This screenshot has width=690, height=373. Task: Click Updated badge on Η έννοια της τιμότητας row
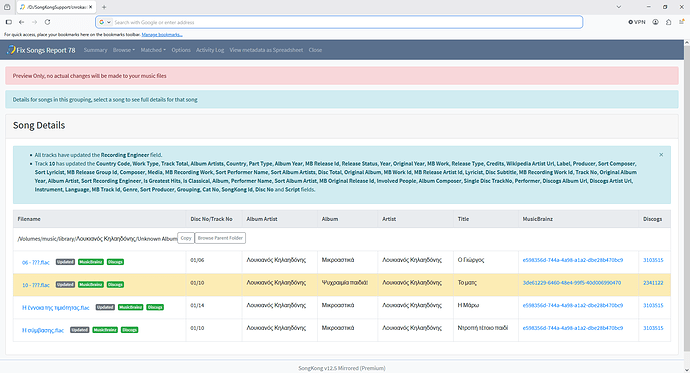coord(105,307)
